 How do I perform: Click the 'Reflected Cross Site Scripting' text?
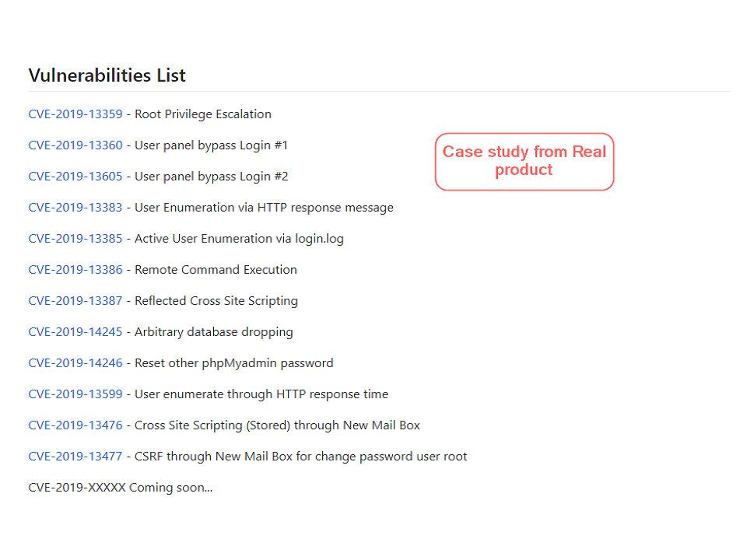(x=216, y=301)
